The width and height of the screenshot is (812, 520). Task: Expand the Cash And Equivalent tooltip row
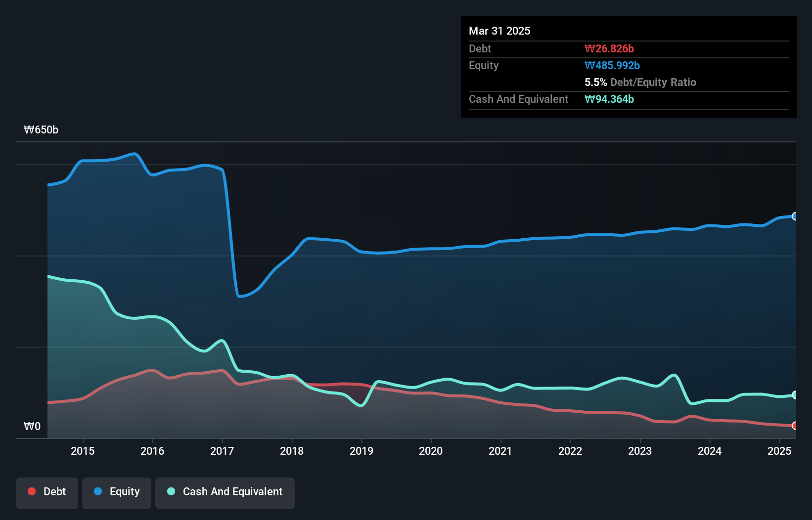(518, 99)
